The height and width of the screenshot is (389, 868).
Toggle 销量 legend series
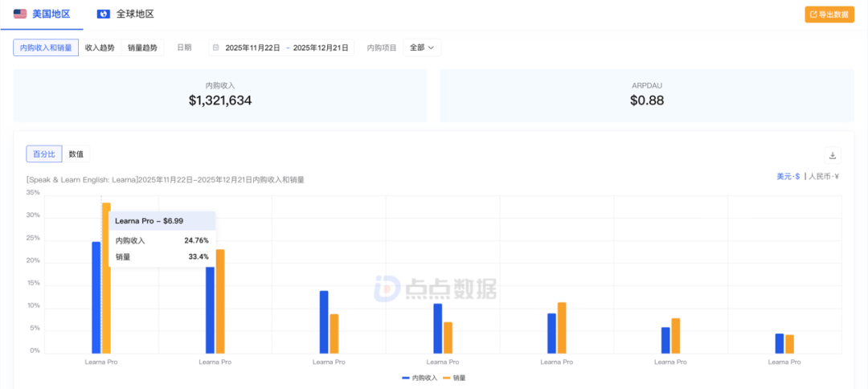pyautogui.click(x=454, y=378)
